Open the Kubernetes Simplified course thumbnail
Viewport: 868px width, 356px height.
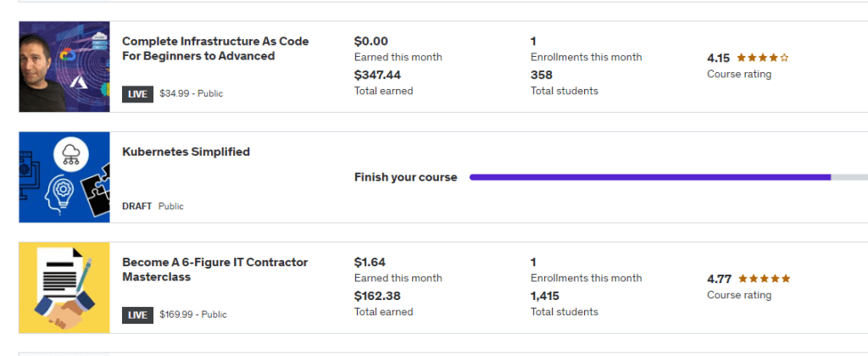coord(64,177)
